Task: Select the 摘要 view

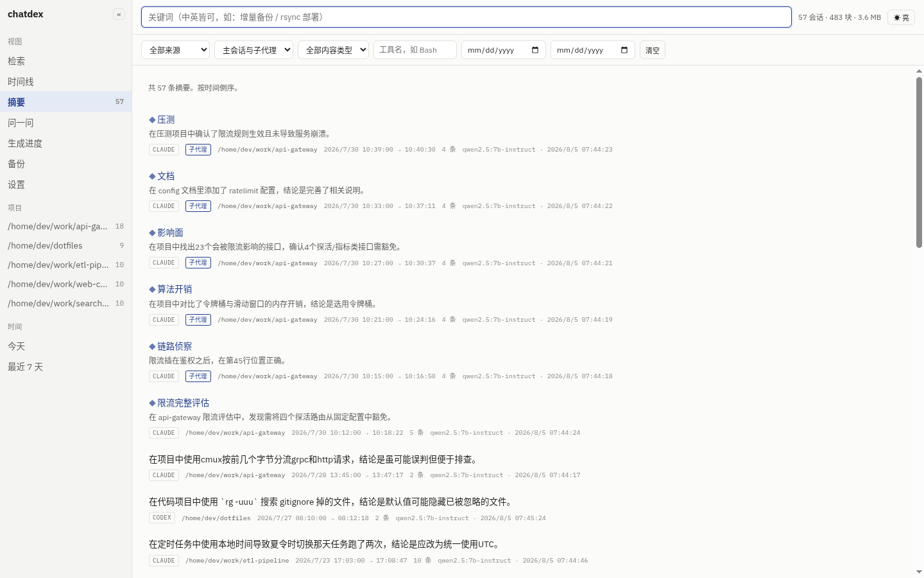Action: point(65,102)
